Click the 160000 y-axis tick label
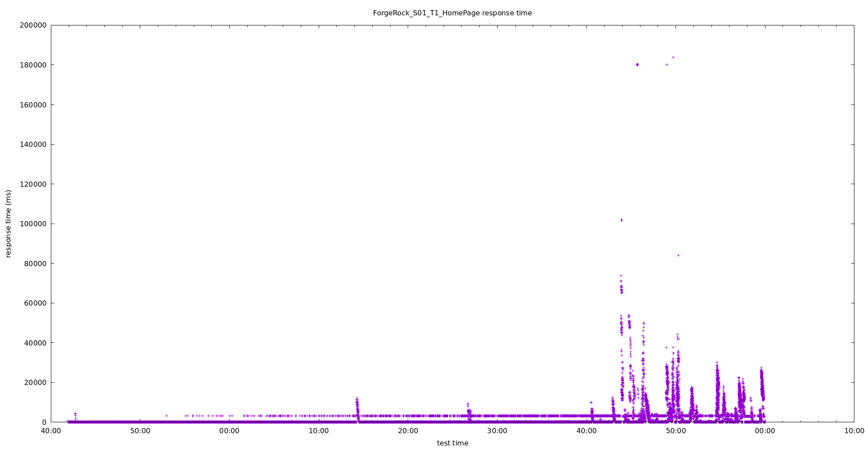The height and width of the screenshot is (449, 868). (x=33, y=105)
